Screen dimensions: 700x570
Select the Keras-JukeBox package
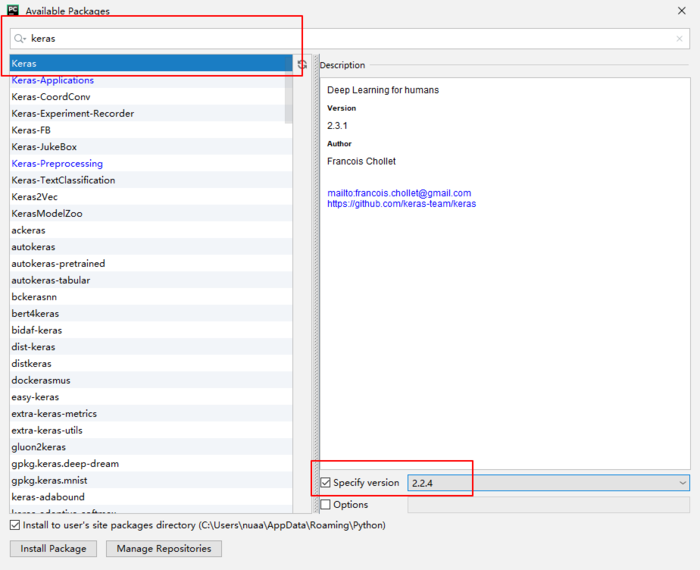(x=151, y=146)
